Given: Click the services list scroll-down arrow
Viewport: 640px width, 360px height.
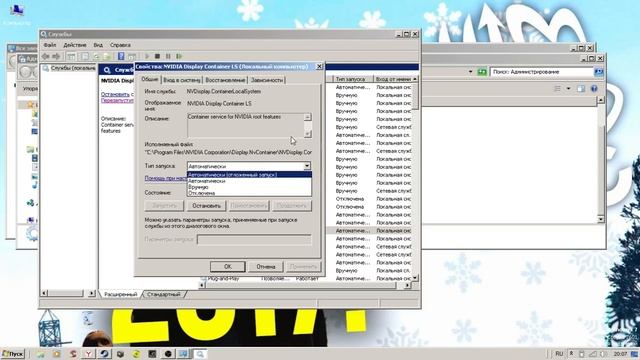Looking at the screenshot, I should tap(415, 278).
